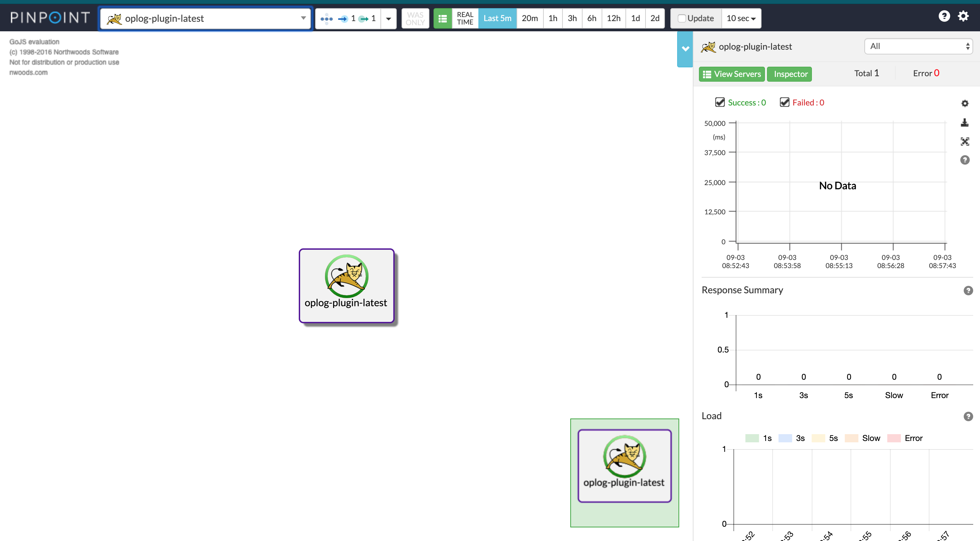The image size is (980, 541).
Task: Open the agent 'All' dropdown
Action: point(918,46)
